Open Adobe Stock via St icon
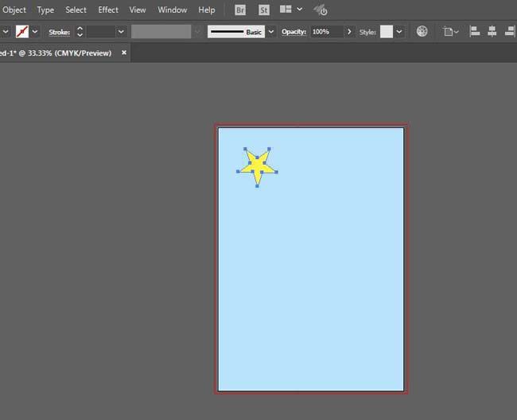Image resolution: width=517 pixels, height=420 pixels. (264, 10)
